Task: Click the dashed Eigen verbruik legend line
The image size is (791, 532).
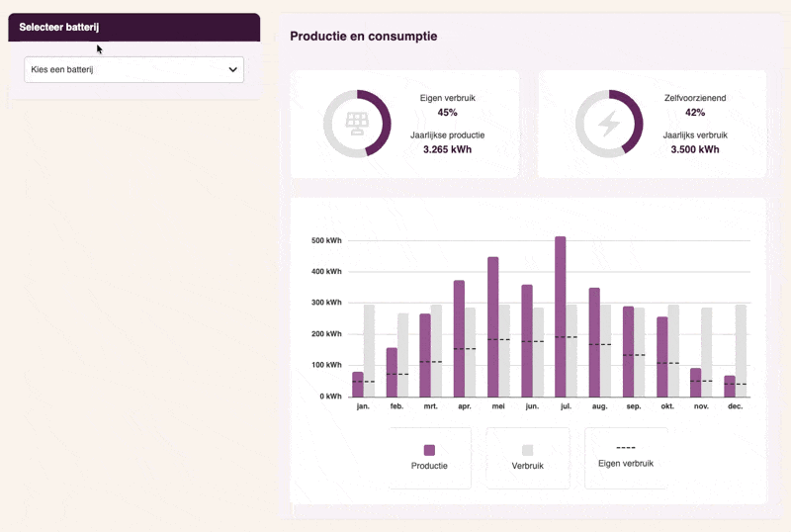Action: pyautogui.click(x=625, y=448)
